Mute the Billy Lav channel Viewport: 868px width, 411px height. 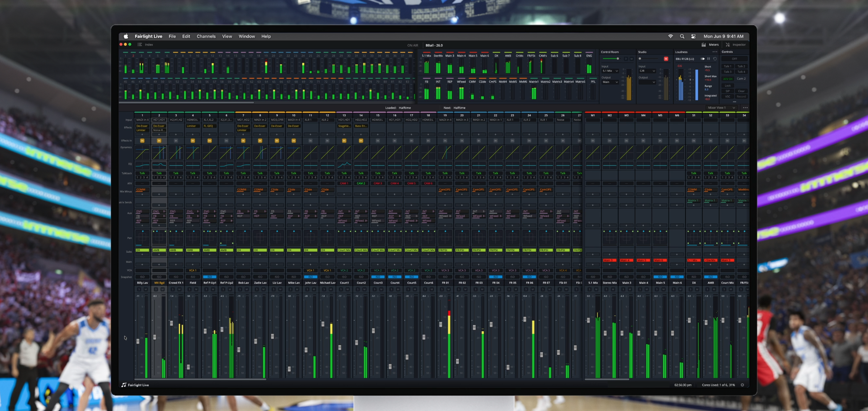146,289
